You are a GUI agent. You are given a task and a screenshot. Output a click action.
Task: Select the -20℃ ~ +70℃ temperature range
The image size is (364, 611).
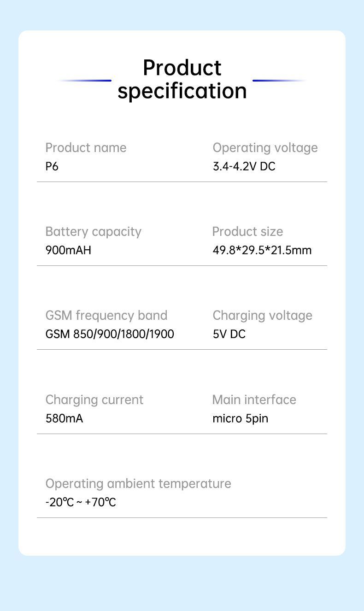coord(81,502)
